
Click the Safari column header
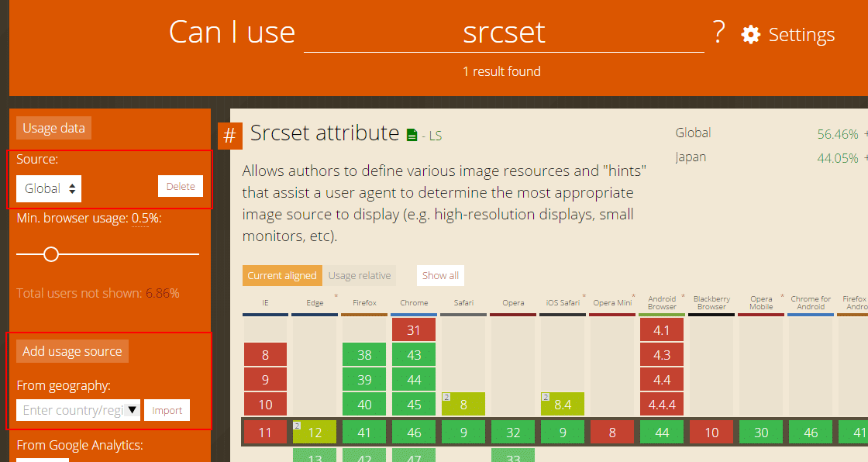(x=463, y=303)
